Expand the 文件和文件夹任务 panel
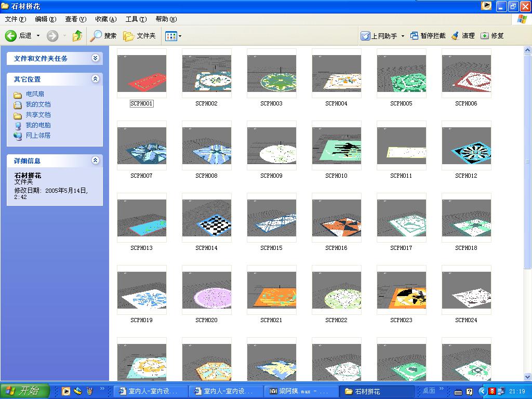The image size is (532, 399). (x=95, y=58)
